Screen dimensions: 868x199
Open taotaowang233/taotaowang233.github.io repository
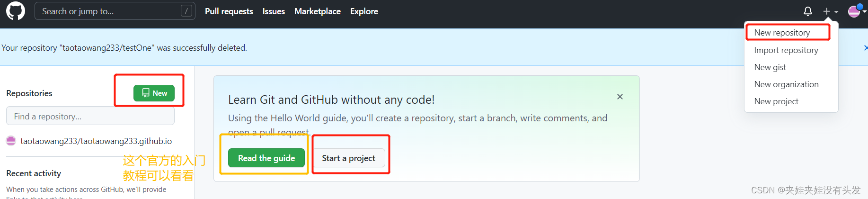pyautogui.click(x=96, y=141)
